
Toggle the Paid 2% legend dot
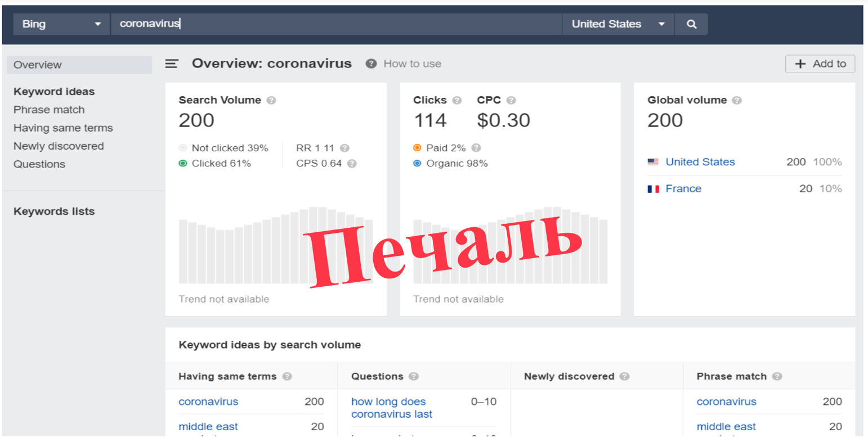[417, 147]
